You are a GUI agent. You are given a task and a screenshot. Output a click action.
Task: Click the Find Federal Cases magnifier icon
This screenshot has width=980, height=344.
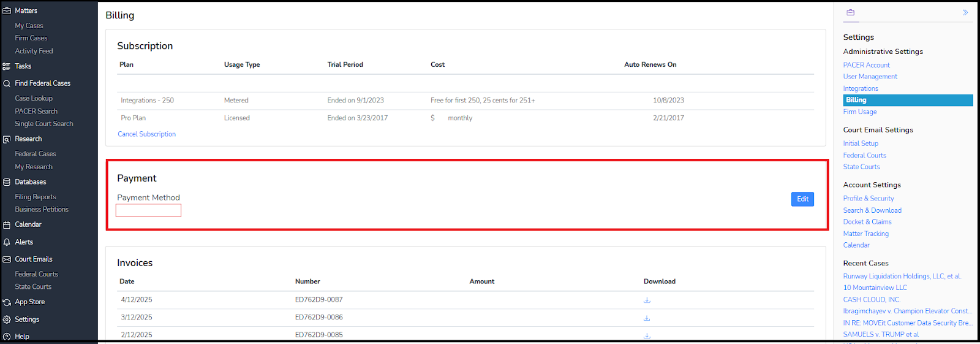pos(7,83)
